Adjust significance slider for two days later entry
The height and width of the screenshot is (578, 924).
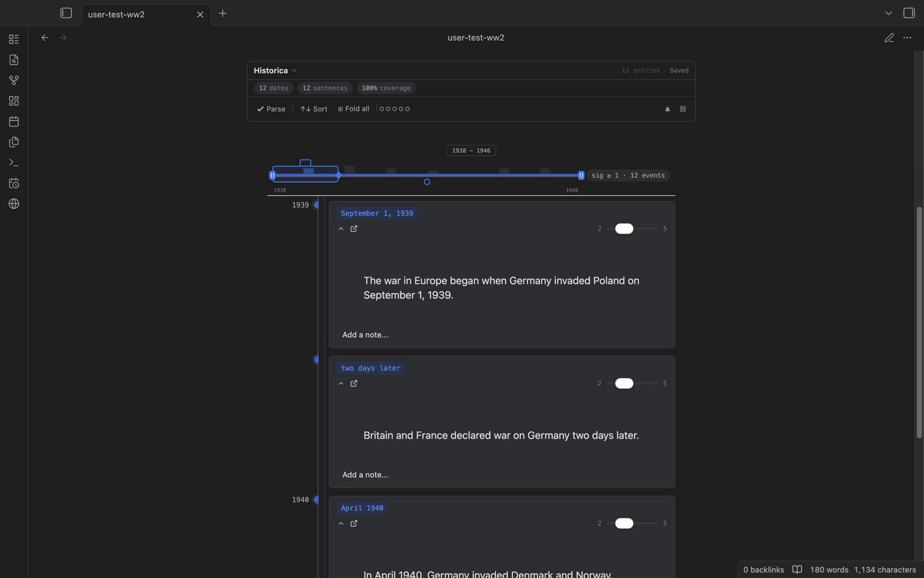pyautogui.click(x=624, y=383)
